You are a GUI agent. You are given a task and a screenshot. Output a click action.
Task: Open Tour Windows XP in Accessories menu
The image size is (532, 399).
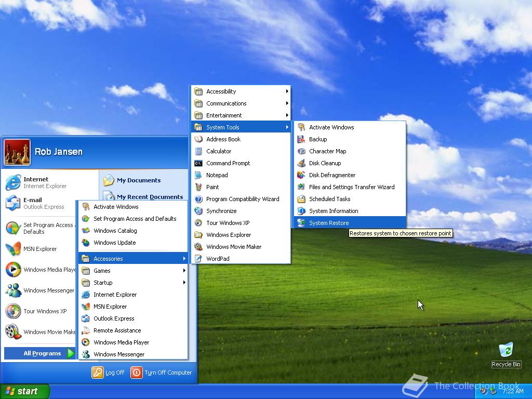pyautogui.click(x=241, y=223)
